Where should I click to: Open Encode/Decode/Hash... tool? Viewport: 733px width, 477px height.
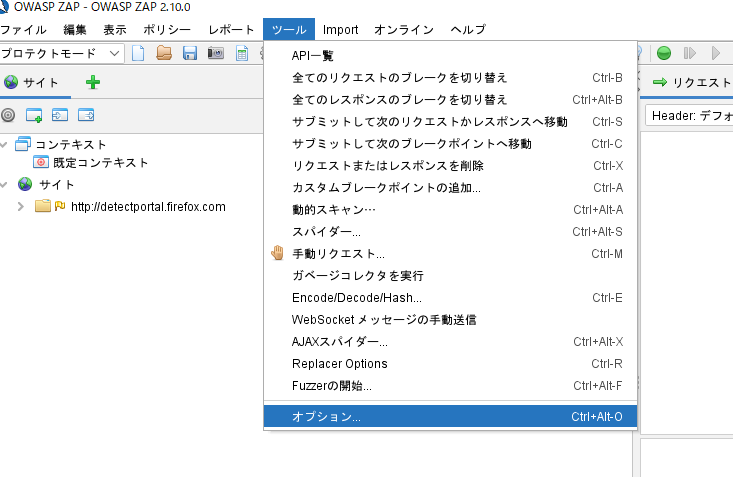coord(450,297)
